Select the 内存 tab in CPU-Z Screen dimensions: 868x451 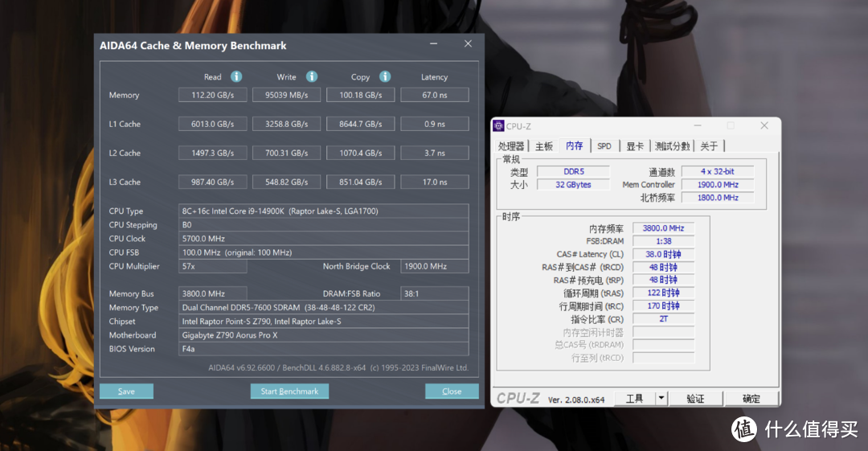[575, 146]
